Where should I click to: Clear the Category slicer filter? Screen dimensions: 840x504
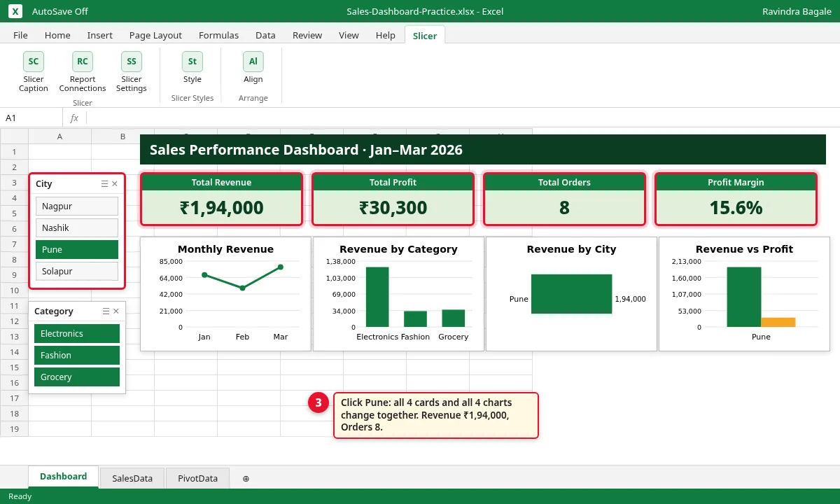pos(116,311)
